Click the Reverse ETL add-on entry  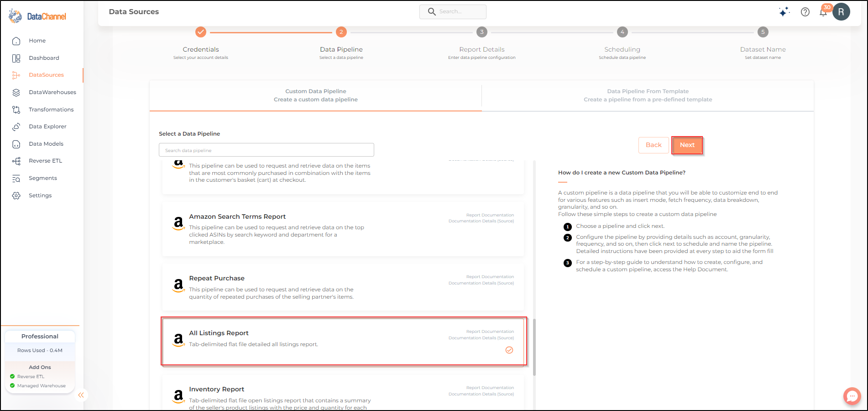coord(27,377)
